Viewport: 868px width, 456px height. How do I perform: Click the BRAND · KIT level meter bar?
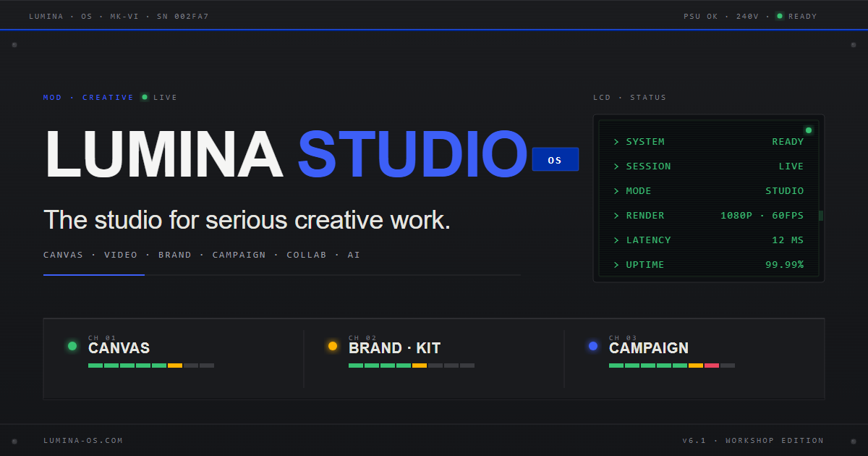click(412, 366)
